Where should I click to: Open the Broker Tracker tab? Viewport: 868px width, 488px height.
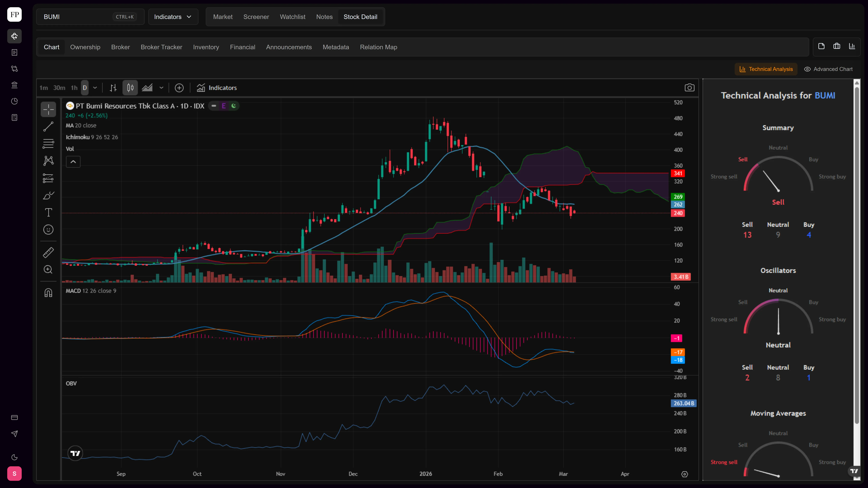(161, 47)
